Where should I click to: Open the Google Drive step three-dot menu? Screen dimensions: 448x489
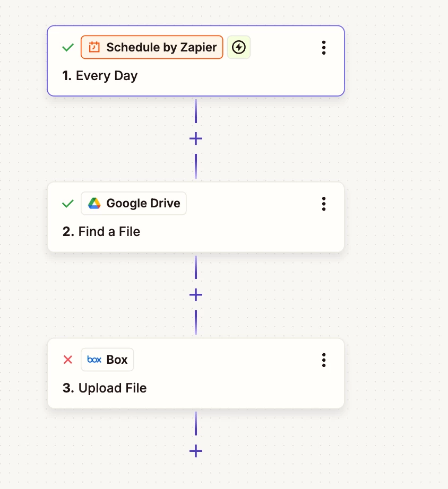point(324,204)
